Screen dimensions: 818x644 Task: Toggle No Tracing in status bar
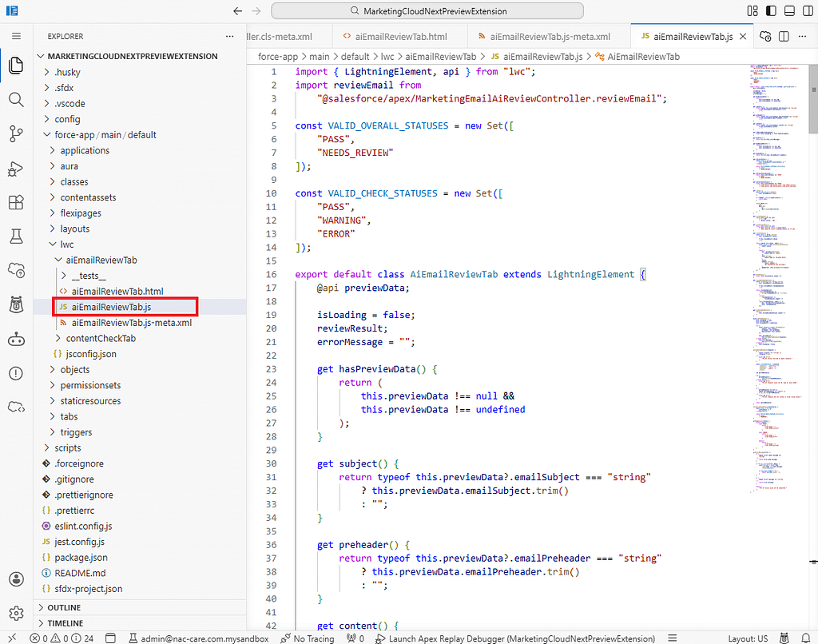[x=308, y=638]
